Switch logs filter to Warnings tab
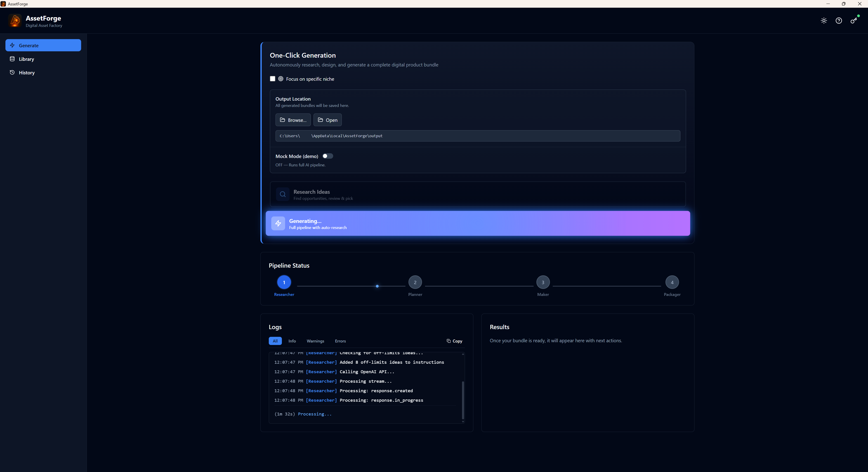The image size is (868, 472). (x=315, y=341)
